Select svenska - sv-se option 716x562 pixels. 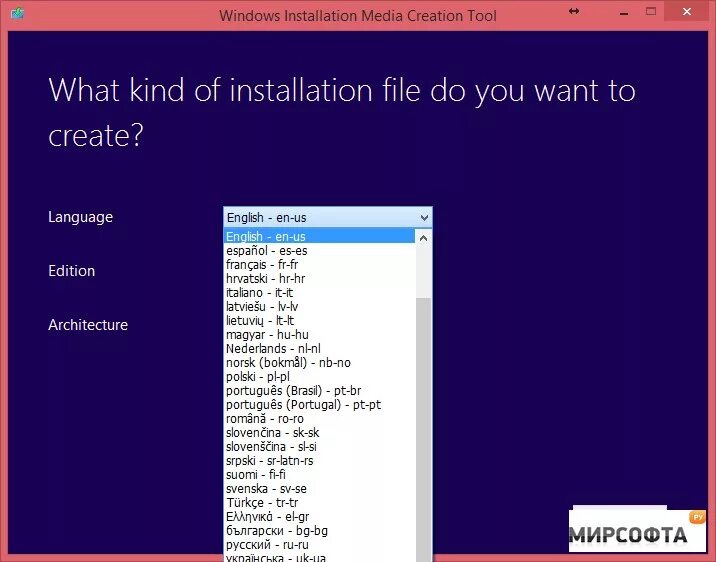click(x=320, y=488)
